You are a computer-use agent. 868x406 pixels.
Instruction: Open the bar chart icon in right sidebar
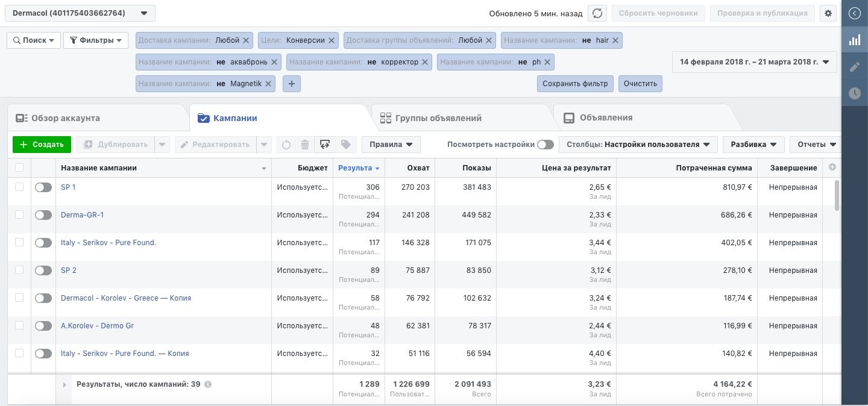(855, 40)
